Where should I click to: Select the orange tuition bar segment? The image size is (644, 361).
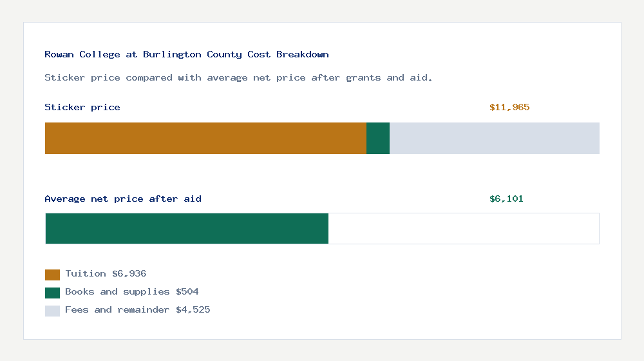pos(206,138)
